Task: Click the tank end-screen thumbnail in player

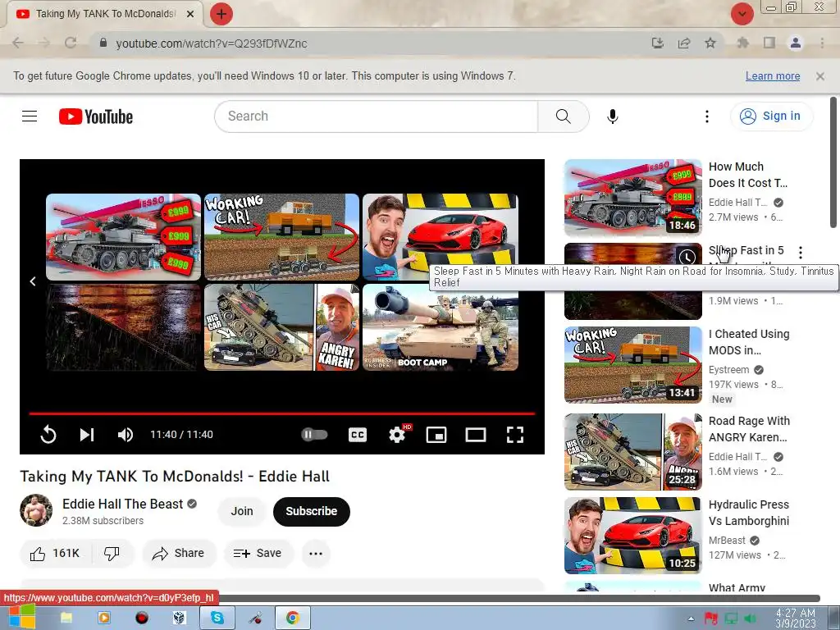Action: tap(123, 237)
